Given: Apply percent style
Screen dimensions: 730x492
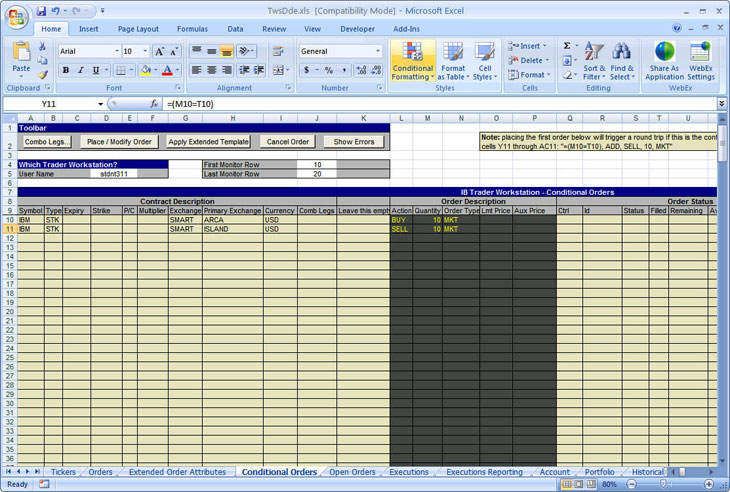Looking at the screenshot, I should 329,70.
